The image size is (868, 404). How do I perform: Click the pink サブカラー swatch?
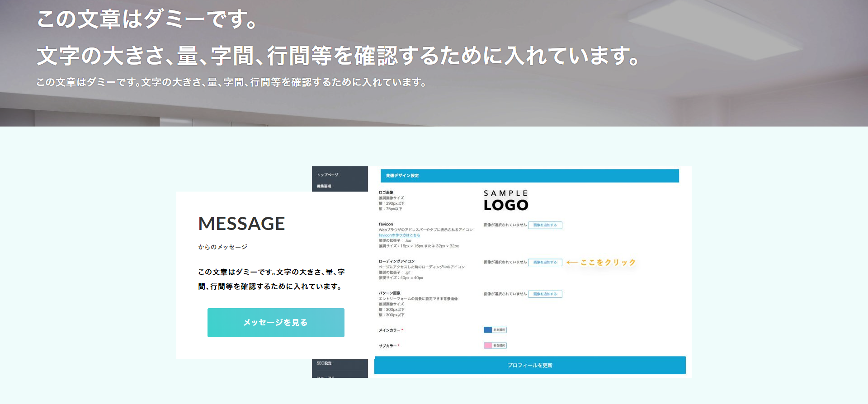click(x=488, y=346)
